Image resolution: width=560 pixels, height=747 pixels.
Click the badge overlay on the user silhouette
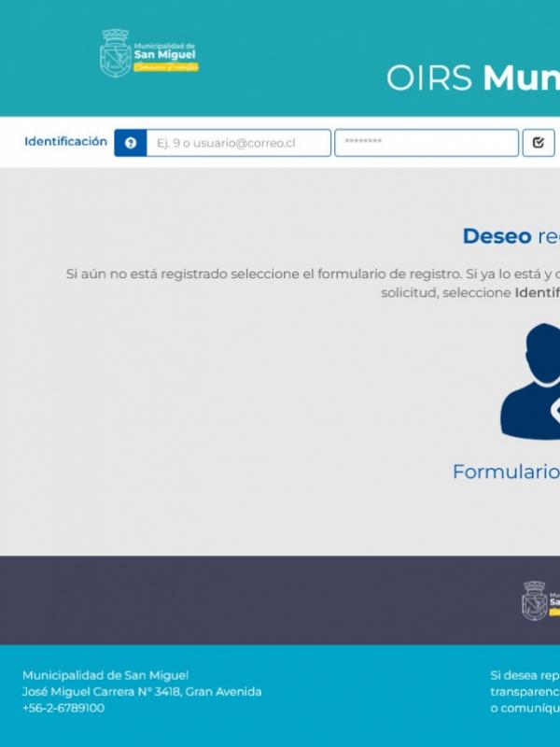point(554,411)
